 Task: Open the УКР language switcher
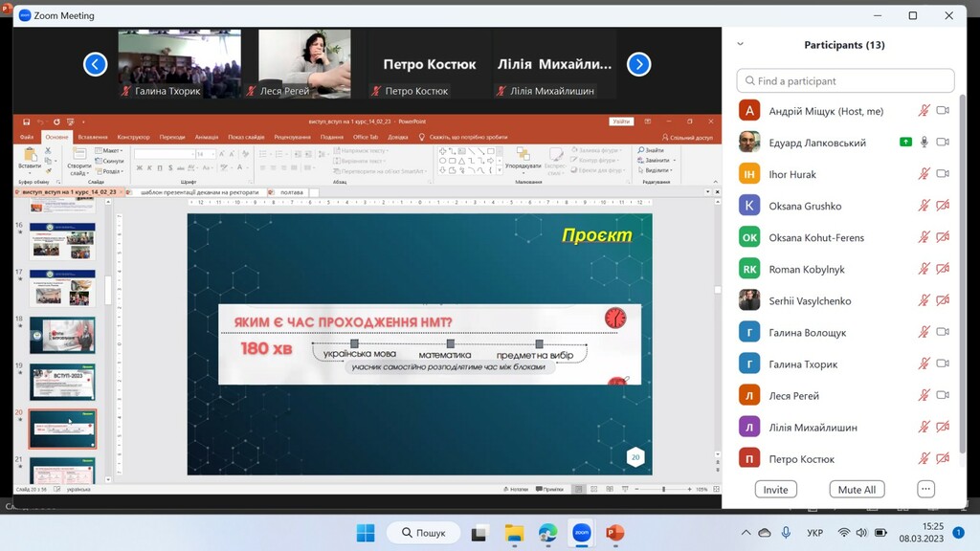tap(815, 533)
